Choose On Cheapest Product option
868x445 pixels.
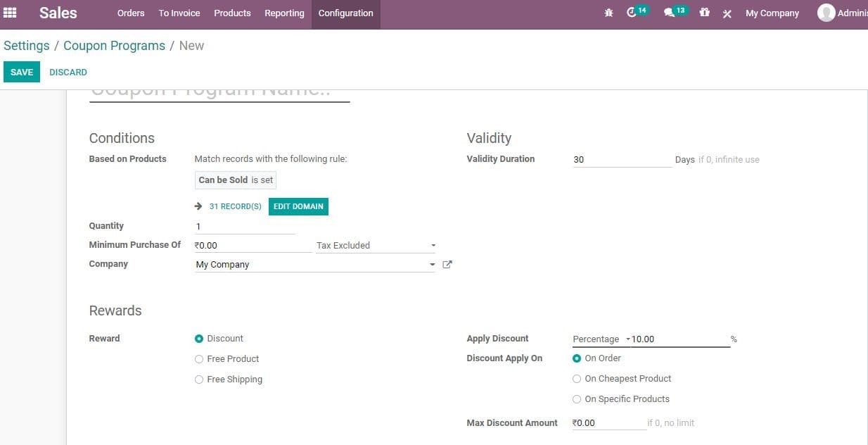[x=577, y=379]
